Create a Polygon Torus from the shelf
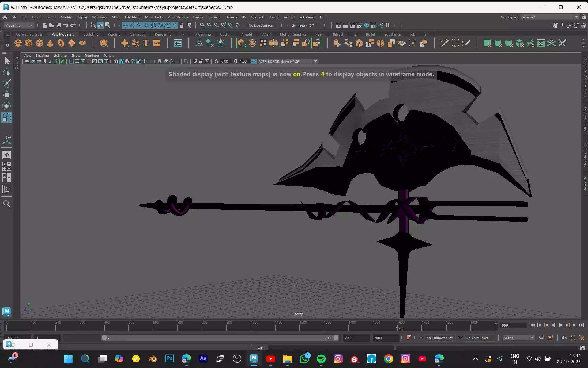 pos(61,43)
